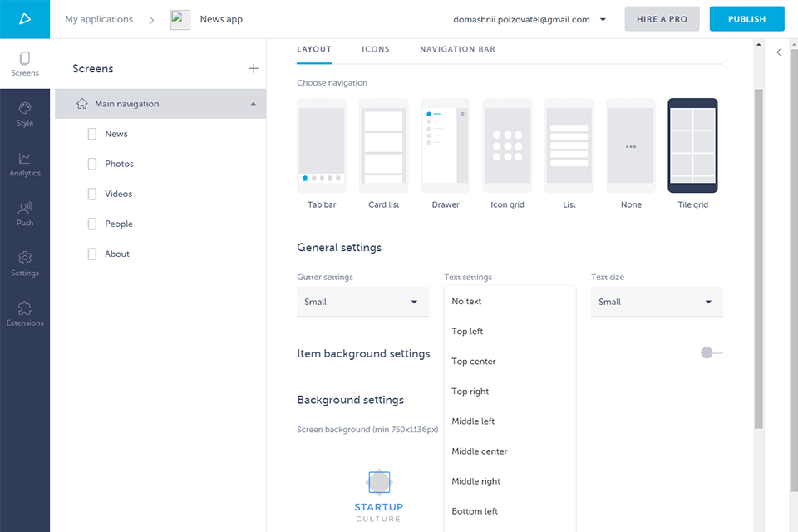Switch to the Layout tab
Viewport: 798px width, 532px height.
314,49
